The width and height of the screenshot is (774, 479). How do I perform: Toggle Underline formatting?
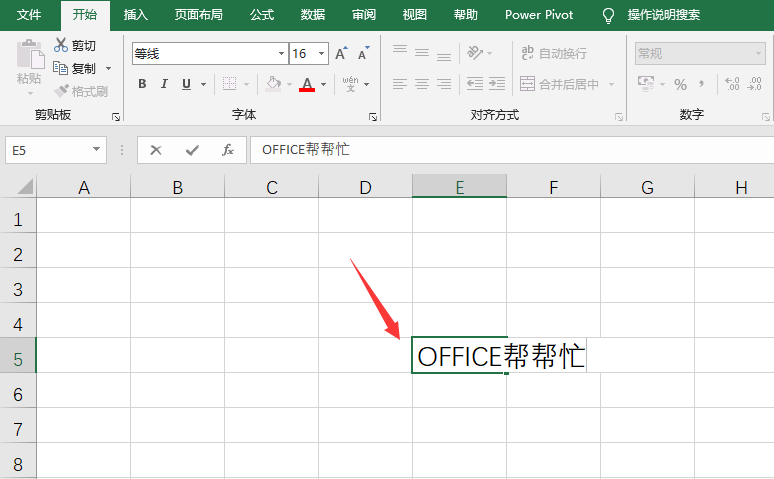click(187, 84)
